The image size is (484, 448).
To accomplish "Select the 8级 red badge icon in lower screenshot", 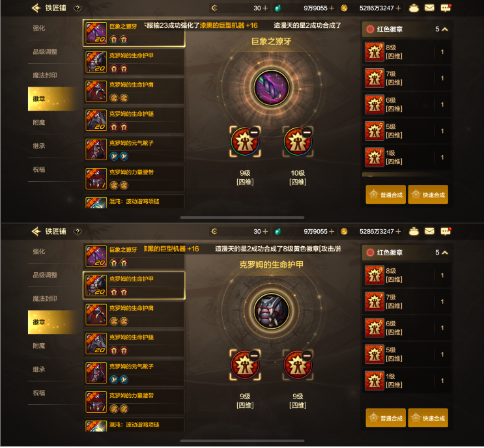I will (375, 275).
